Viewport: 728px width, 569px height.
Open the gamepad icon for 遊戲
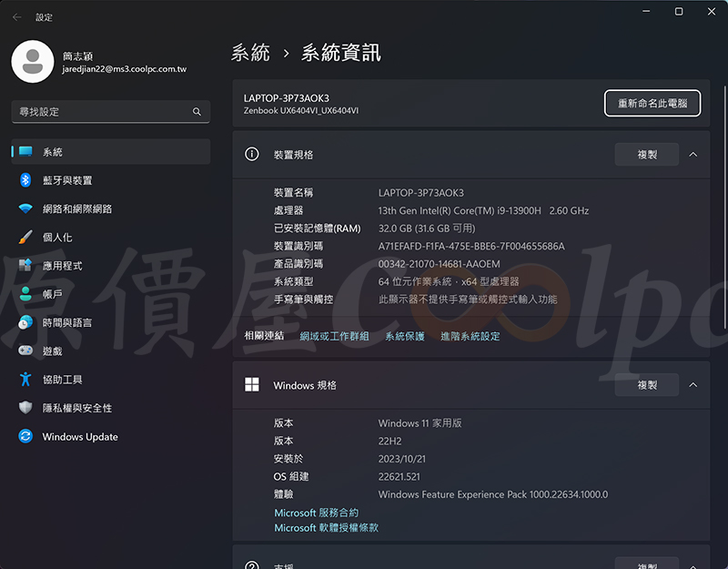25,351
